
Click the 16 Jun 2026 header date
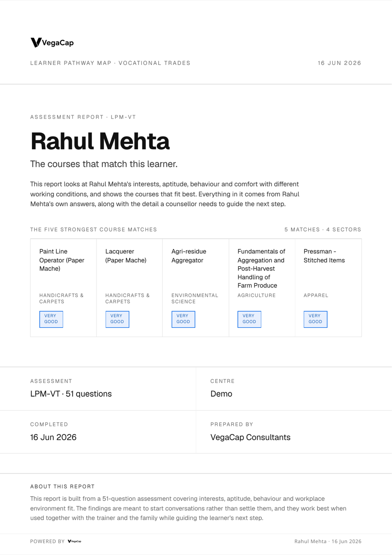pos(339,63)
